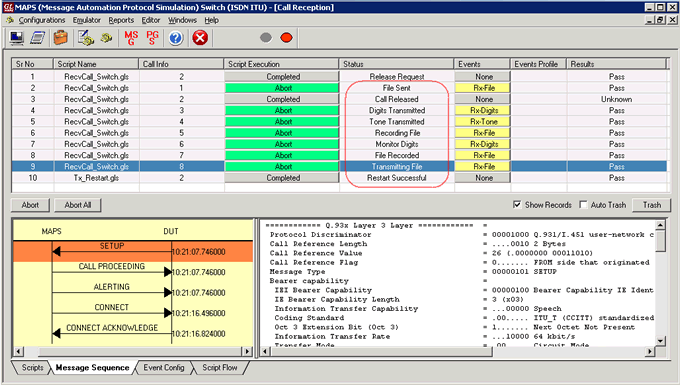
Task: Open None events dropdown in row 1
Action: tap(483, 77)
